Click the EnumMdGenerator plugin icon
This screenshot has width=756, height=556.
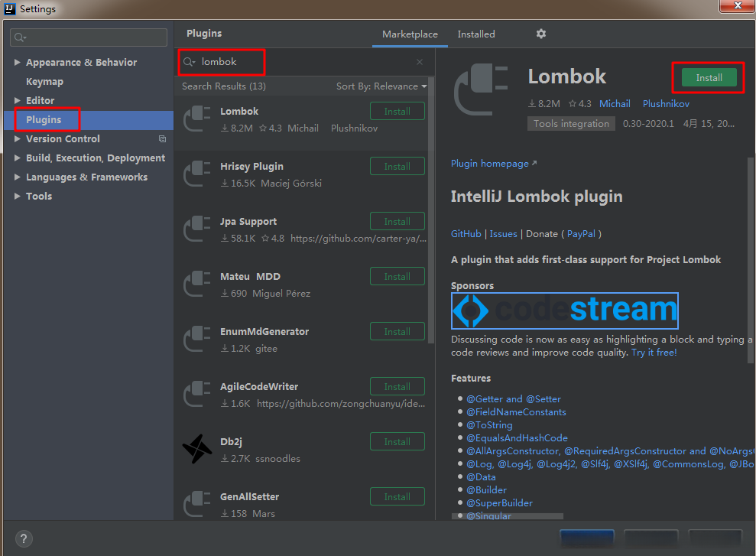(196, 339)
